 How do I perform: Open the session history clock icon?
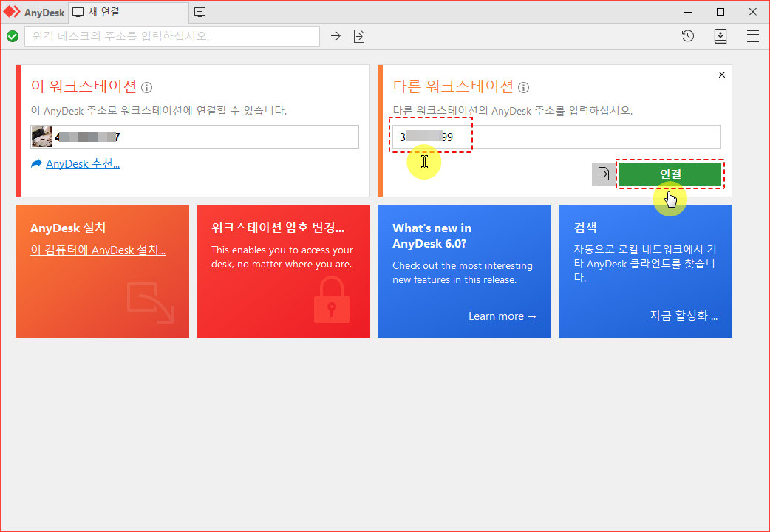(x=688, y=36)
